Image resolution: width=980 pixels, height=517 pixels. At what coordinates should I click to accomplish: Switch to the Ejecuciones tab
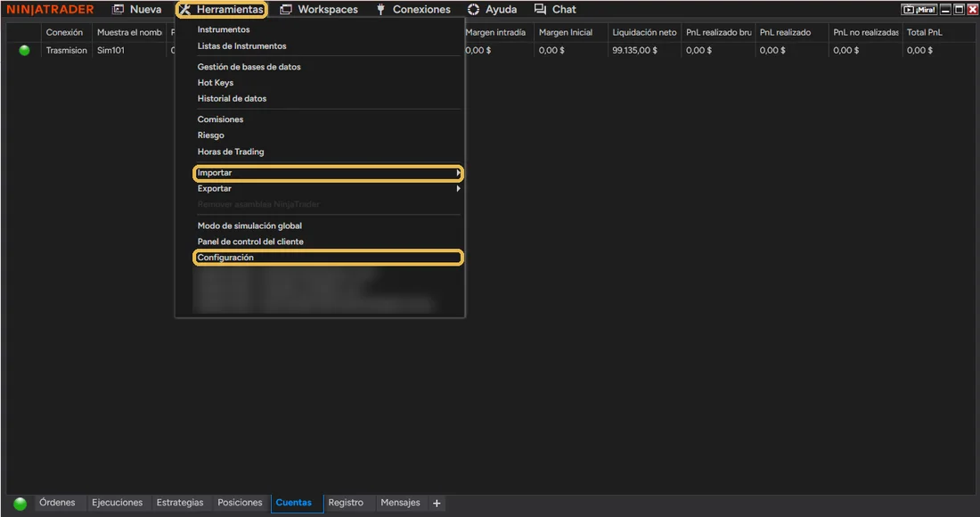pyautogui.click(x=117, y=503)
